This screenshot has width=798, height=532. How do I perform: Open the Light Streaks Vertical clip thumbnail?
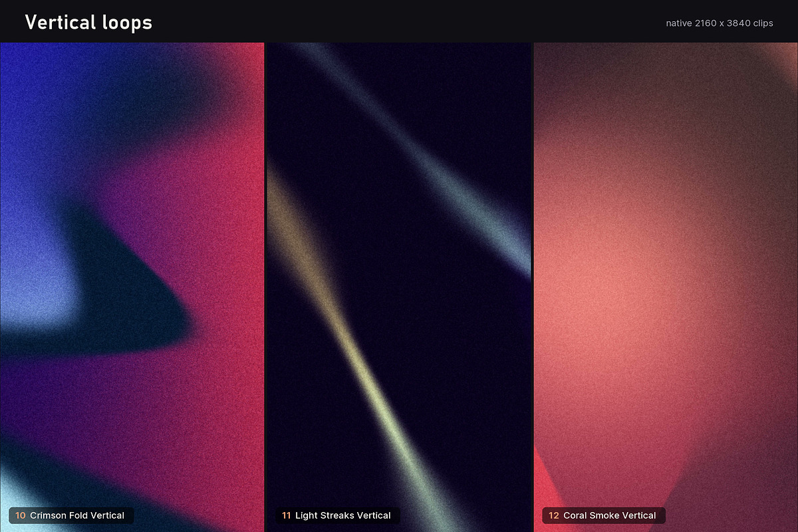[399, 287]
